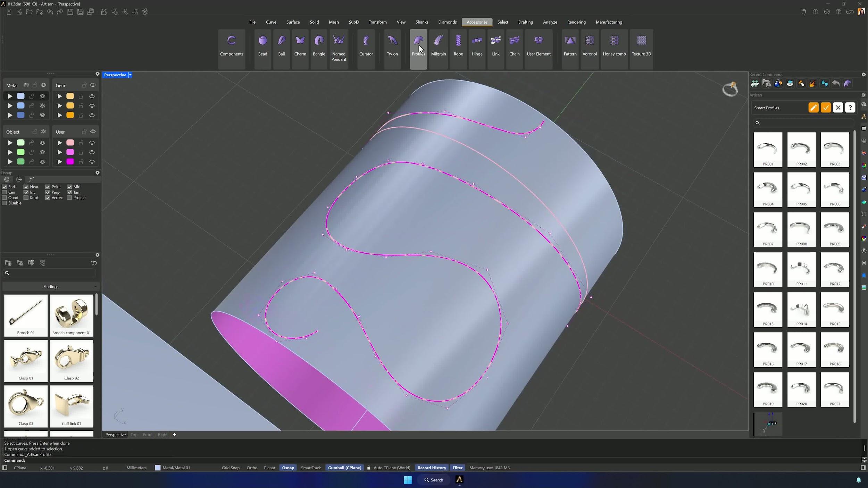Expand the second Metal layer row arrow
Viewport: 868px width, 488px height.
[x=10, y=106]
